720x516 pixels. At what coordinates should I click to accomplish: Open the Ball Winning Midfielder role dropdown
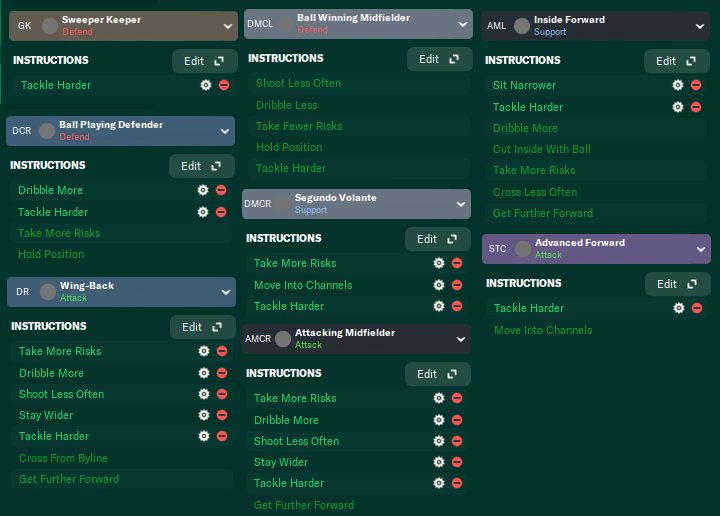click(x=460, y=23)
